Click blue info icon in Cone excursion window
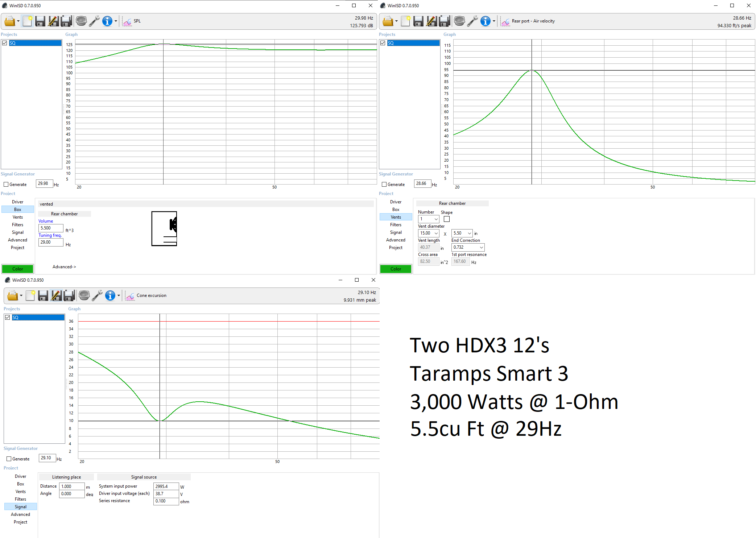Image resolution: width=756 pixels, height=538 pixels. pos(110,295)
